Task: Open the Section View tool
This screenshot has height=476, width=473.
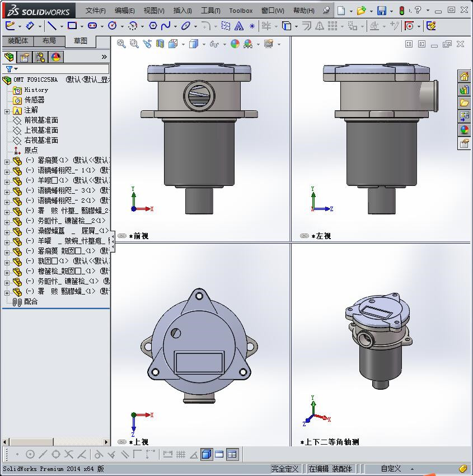Action: pos(161,44)
